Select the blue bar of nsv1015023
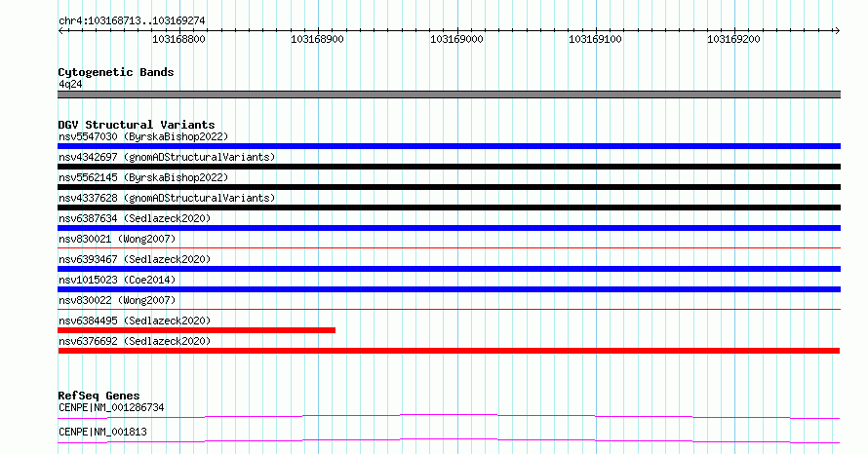 click(x=449, y=289)
